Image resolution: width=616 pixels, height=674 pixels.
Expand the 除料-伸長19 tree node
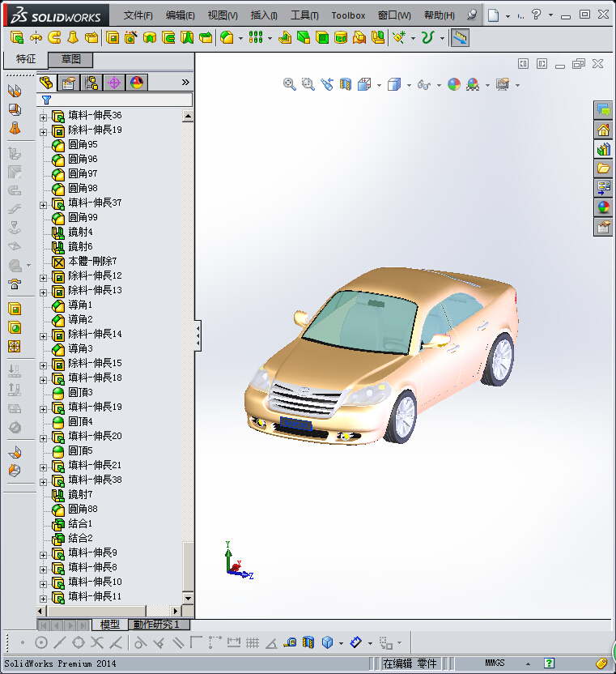[43, 131]
